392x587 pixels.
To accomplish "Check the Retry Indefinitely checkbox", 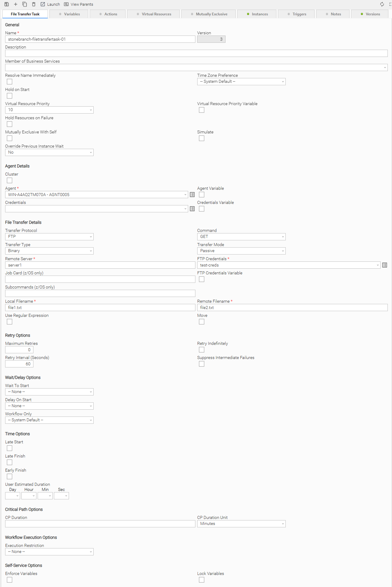I will (x=202, y=350).
